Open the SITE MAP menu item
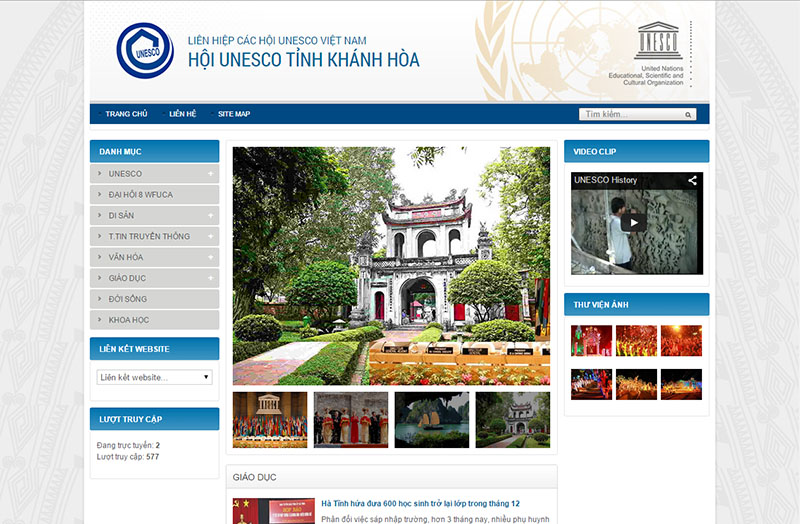 [234, 114]
